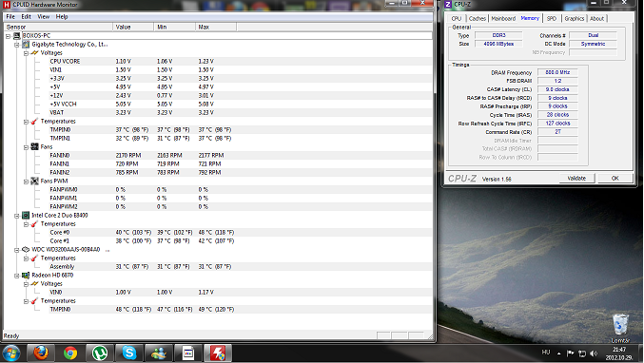
Task: Collapse the Radeon HD 6870 node
Action: pyautogui.click(x=17, y=276)
